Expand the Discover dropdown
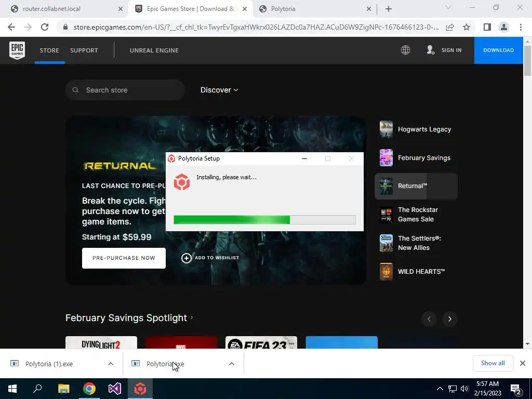Viewport: 532px width, 399px height. [x=219, y=90]
